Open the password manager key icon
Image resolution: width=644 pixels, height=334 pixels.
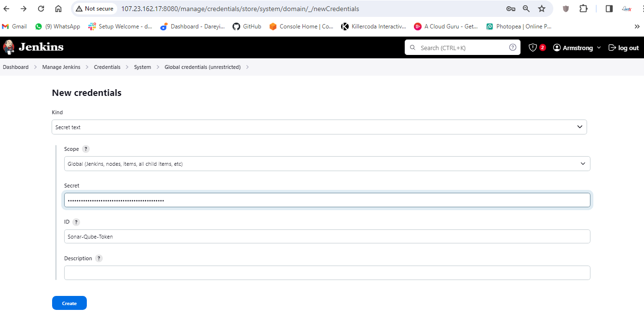(510, 9)
